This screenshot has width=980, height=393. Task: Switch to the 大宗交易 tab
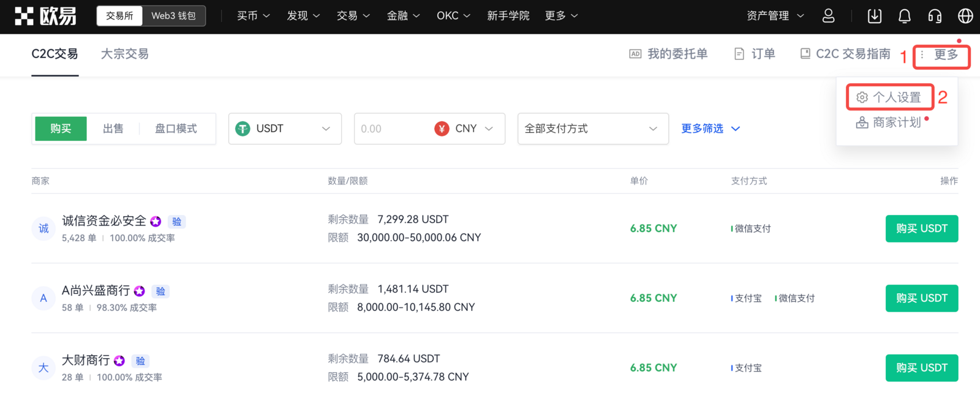124,54
